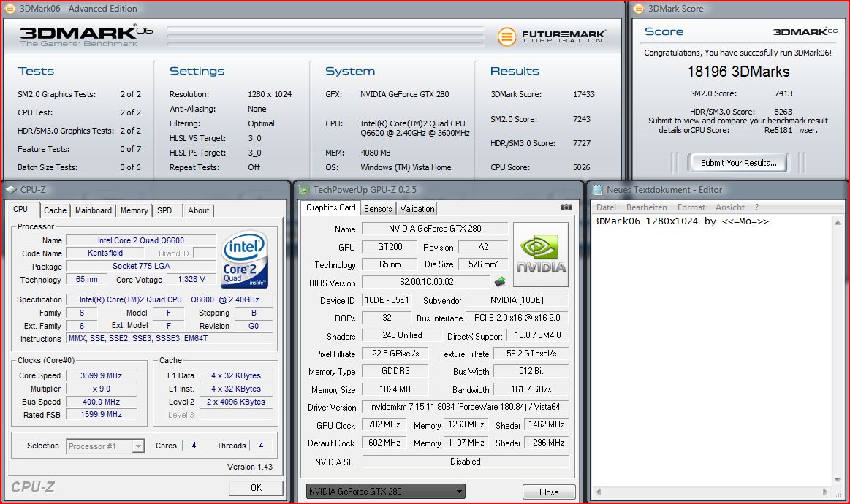Click the Intel Core 2 Quad logo in CPU-Z
This screenshot has width=850, height=504.
point(245,259)
